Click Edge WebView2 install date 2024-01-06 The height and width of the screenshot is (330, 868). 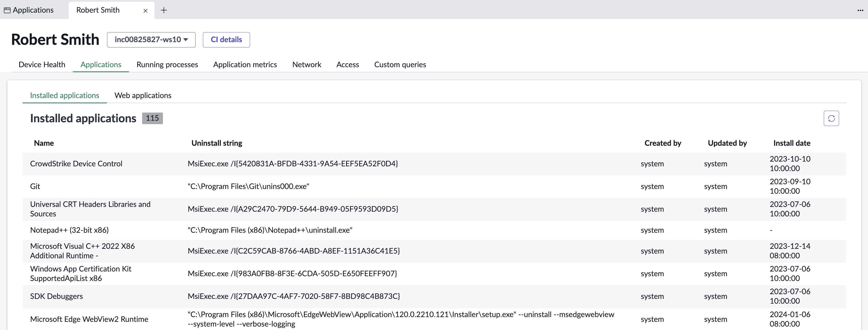click(x=790, y=319)
